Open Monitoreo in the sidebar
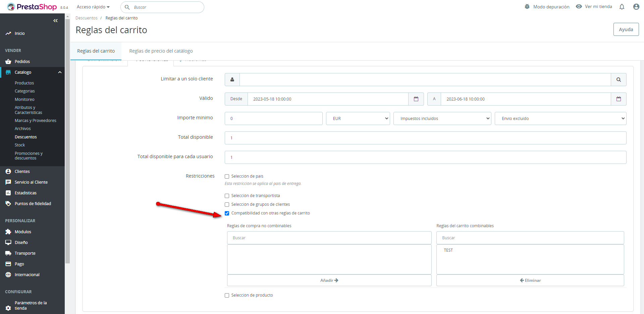The image size is (644, 314). tap(24, 100)
